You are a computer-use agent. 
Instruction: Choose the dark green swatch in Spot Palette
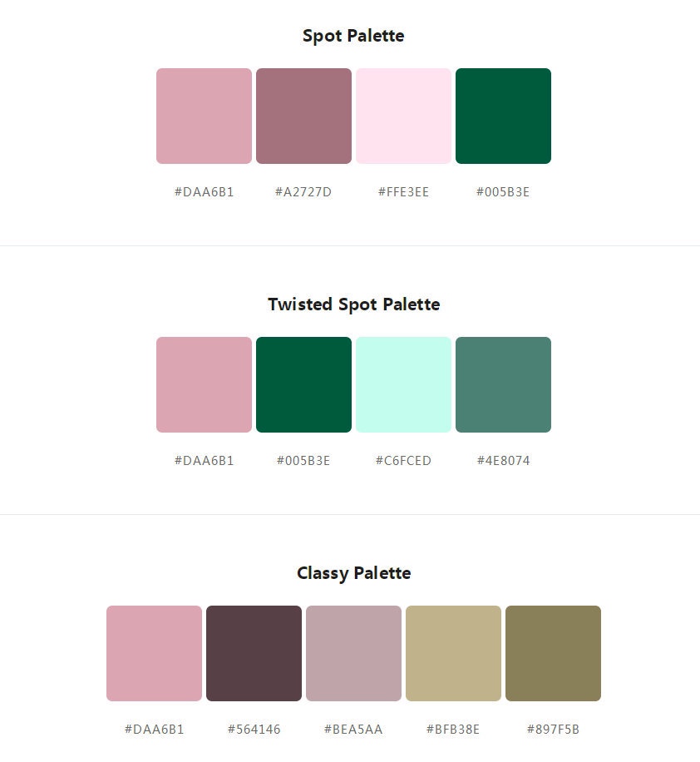(503, 116)
